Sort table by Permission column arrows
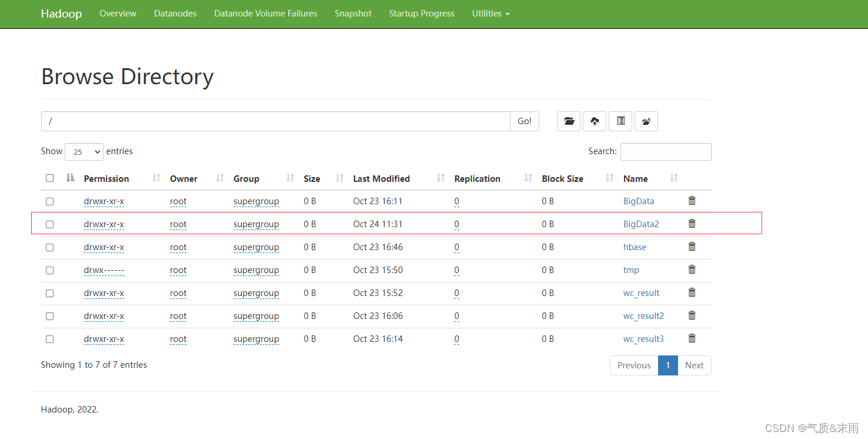 click(x=156, y=178)
